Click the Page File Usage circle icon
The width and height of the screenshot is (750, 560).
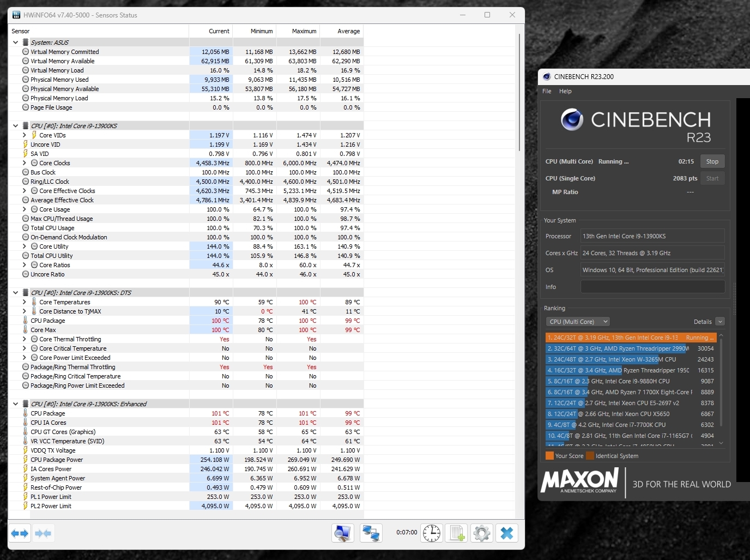[25, 107]
